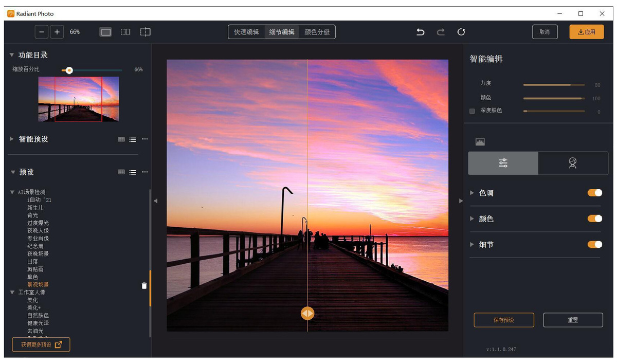Open the 智能预设 more options menu
This screenshot has height=364, width=617.
[145, 139]
